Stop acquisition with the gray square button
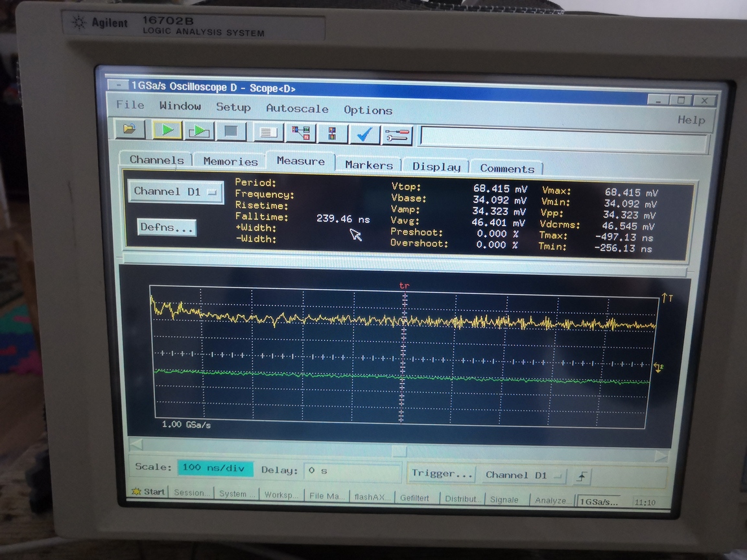This screenshot has width=747, height=560. (x=231, y=132)
